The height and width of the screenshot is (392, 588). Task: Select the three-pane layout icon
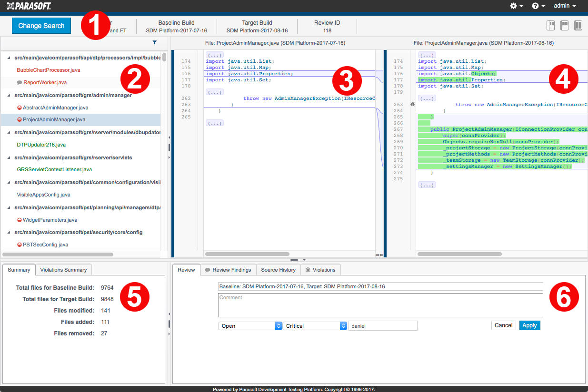[x=551, y=26]
